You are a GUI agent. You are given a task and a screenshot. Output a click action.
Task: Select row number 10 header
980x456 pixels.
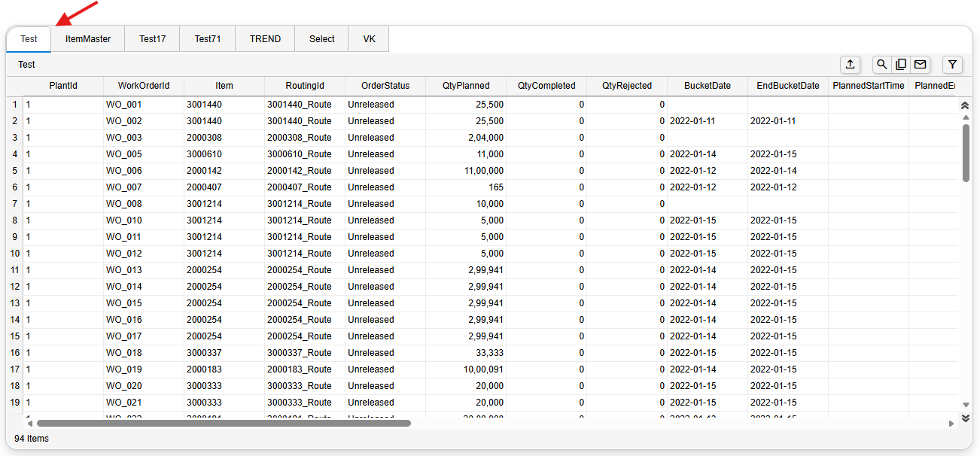point(14,254)
